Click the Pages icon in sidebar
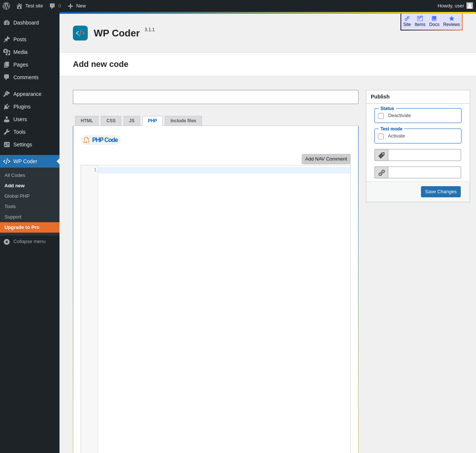Viewport: 476px width, 453px height. (7, 65)
